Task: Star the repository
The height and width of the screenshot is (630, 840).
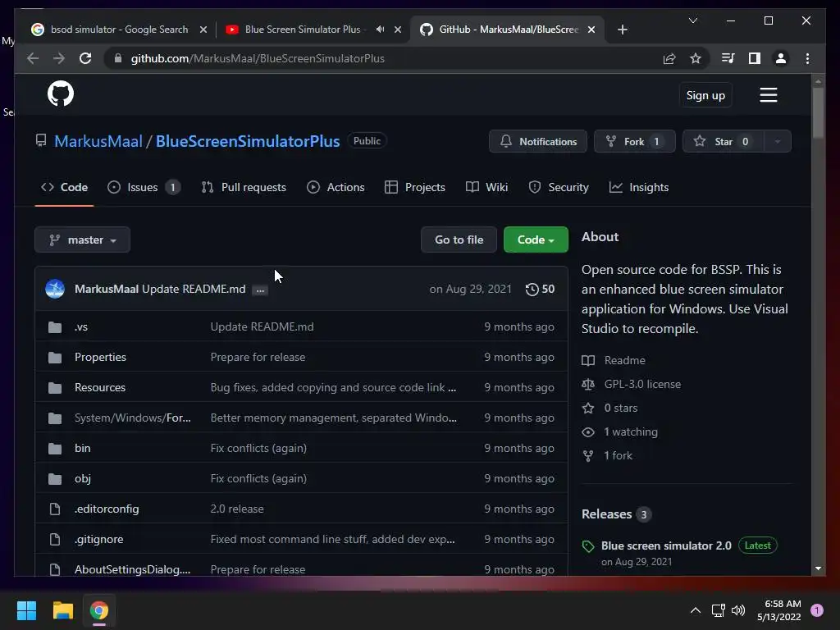Action: pyautogui.click(x=724, y=141)
